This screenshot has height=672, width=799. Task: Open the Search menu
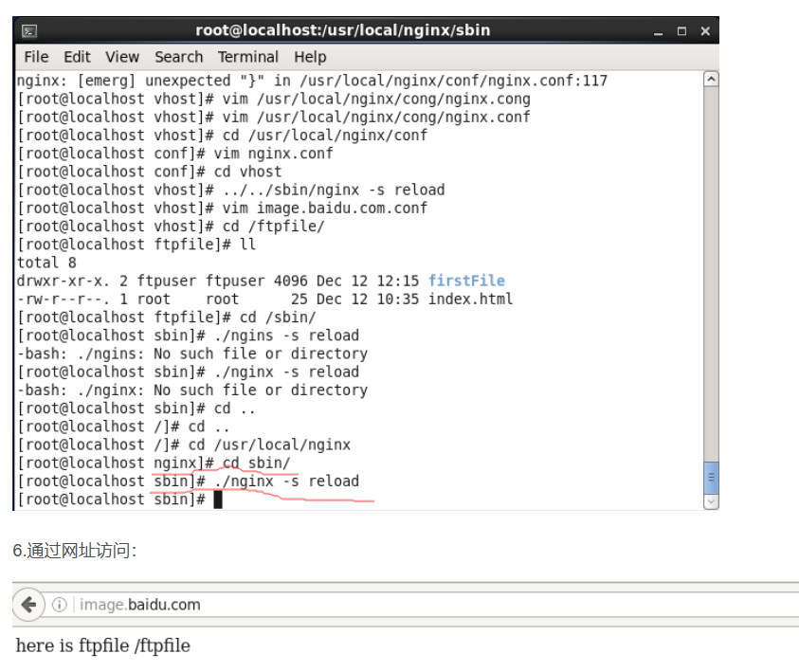point(179,57)
